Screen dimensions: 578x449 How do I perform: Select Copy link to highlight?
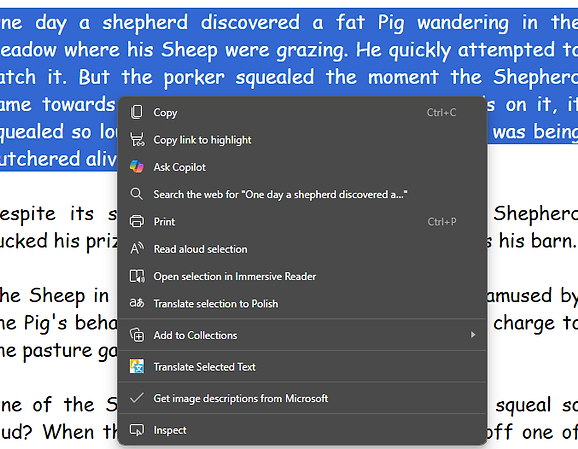point(302,140)
